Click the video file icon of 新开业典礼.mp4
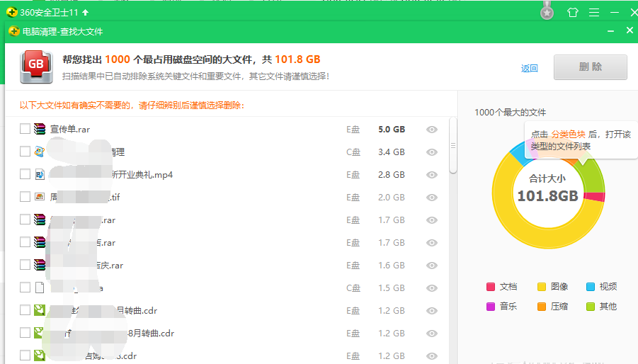This screenshot has width=638, height=364. coord(40,174)
